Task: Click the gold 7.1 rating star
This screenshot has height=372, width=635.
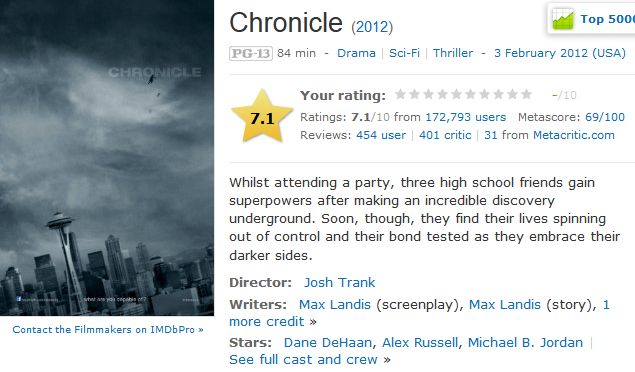Action: click(262, 117)
